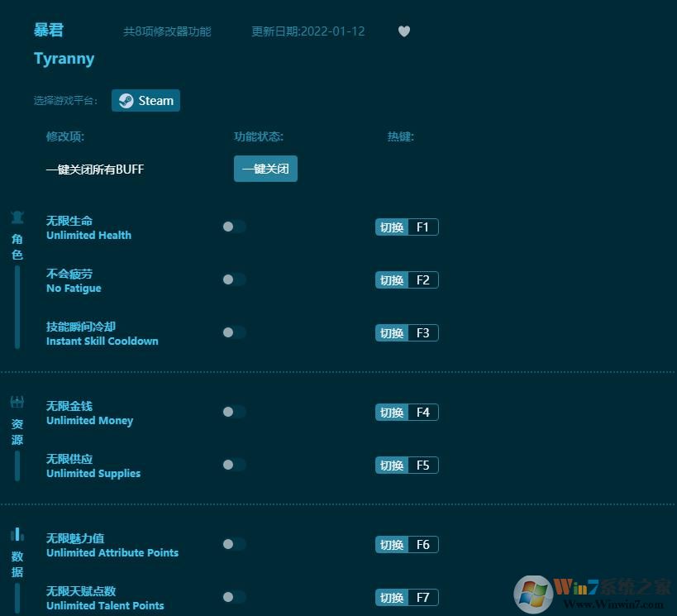Enable 无限金钱 Unlimited Money

tap(234, 412)
